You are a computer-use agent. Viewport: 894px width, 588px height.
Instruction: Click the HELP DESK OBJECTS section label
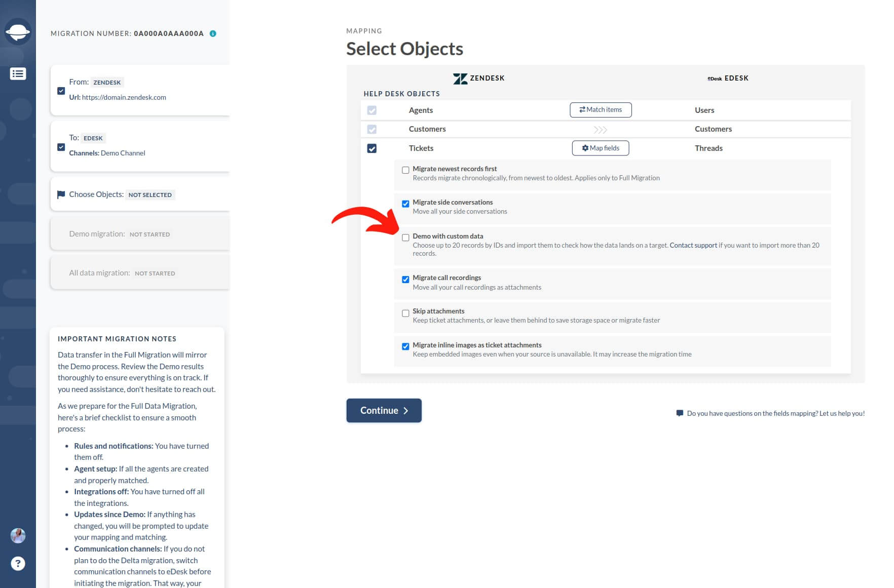click(401, 94)
